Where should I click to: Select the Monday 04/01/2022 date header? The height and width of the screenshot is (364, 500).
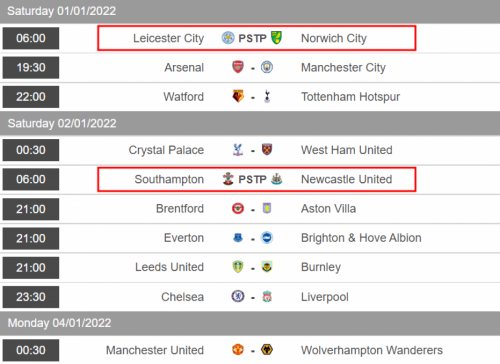[x=250, y=323]
